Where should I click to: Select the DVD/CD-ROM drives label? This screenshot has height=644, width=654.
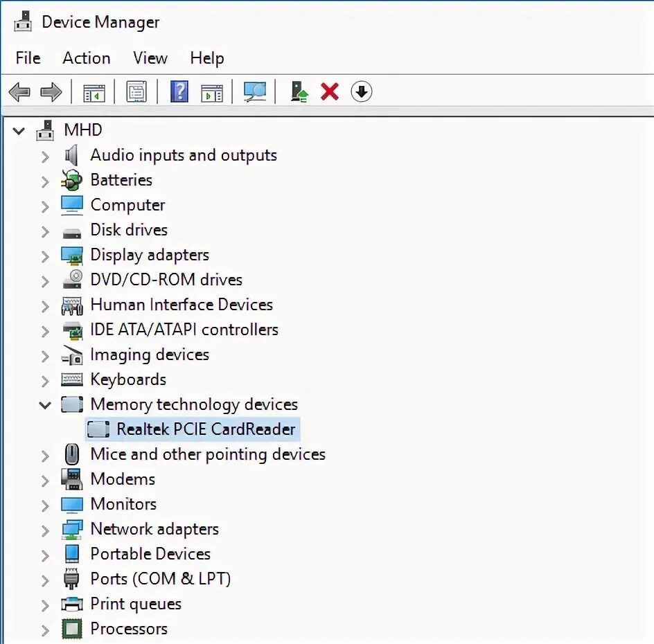click(x=166, y=280)
